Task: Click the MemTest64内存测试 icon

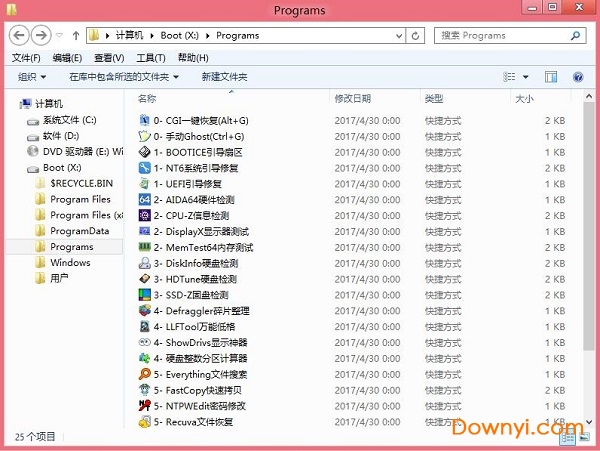Action: pyautogui.click(x=144, y=247)
